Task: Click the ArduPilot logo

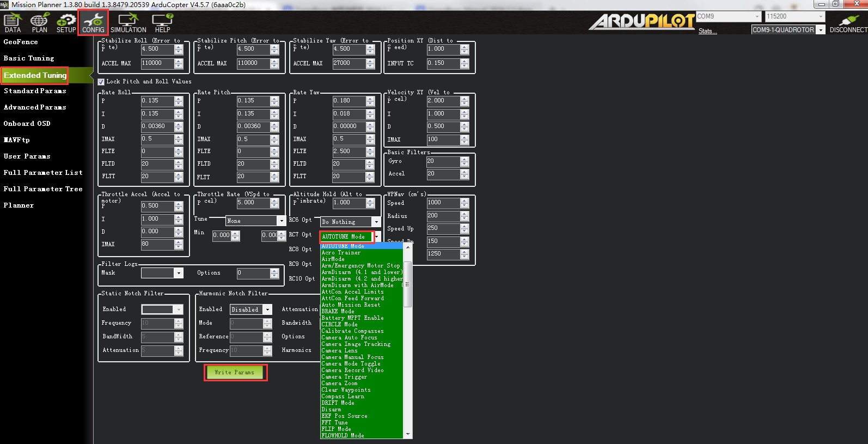Action: click(641, 21)
